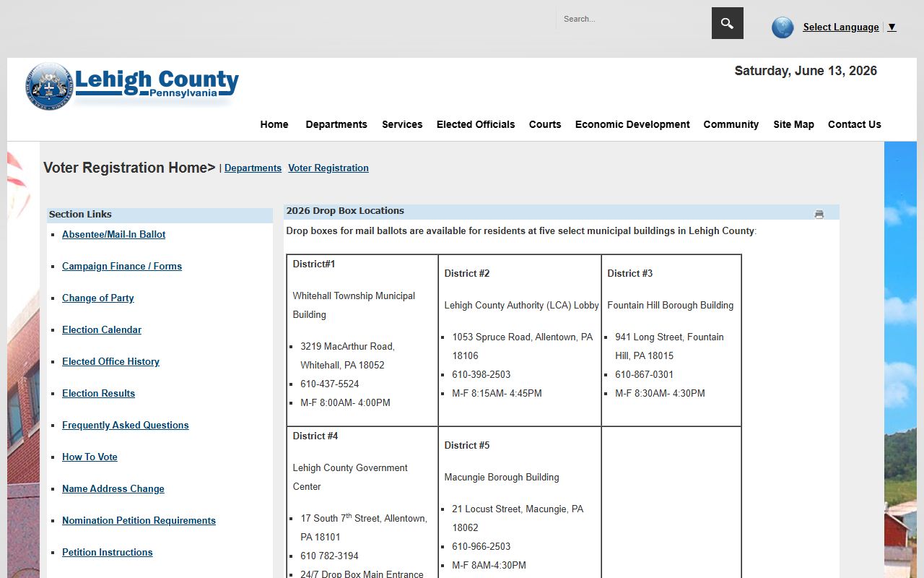Click the District #5 heading
924x578 pixels.
coord(467,445)
